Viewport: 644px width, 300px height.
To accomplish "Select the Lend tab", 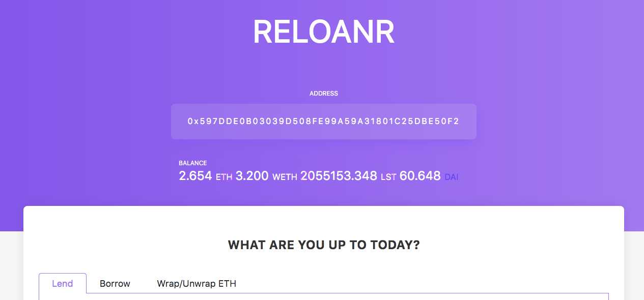I will [x=63, y=283].
